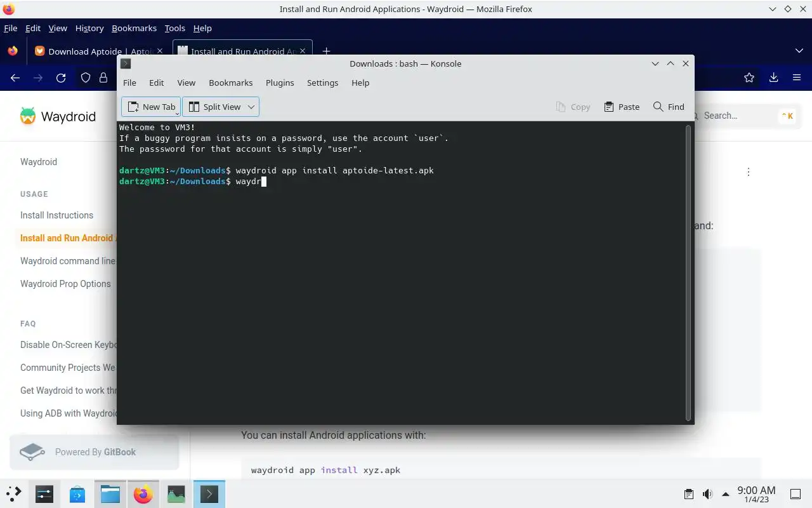This screenshot has width=812, height=508.
Task: Open Konsole Help menu
Action: [360, 83]
